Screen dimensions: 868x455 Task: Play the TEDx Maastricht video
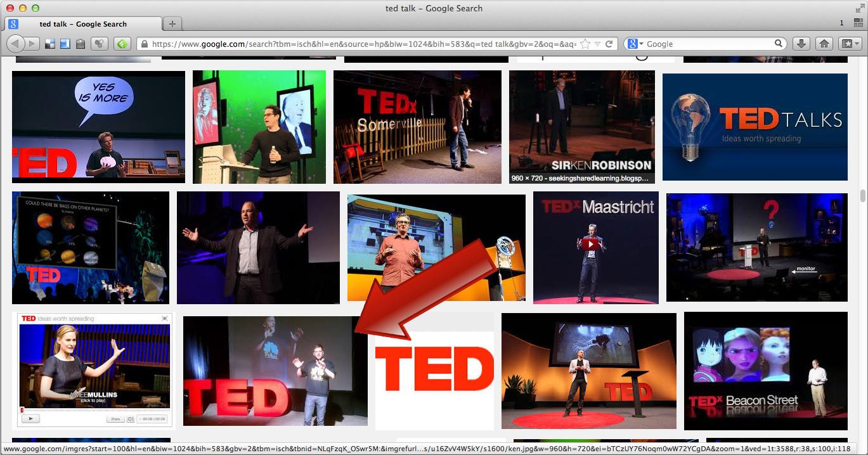(590, 244)
